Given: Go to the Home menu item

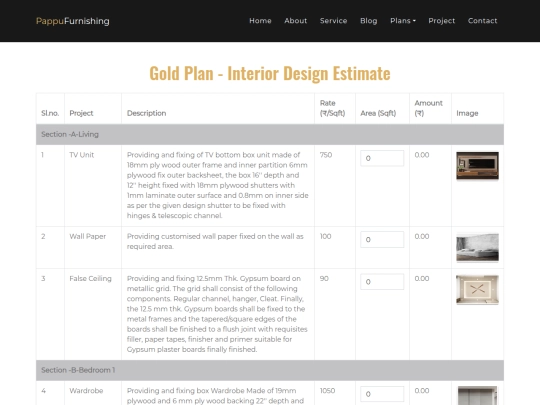Looking at the screenshot, I should (x=260, y=21).
